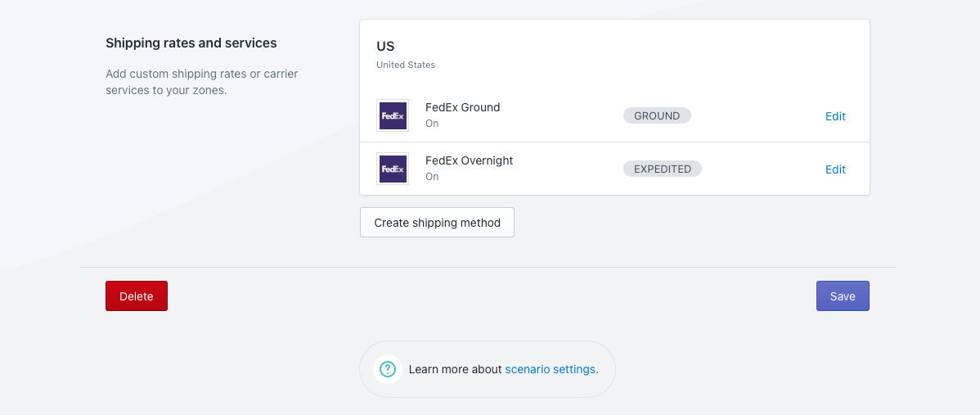Viewport: 980px width, 415px height.
Task: Click the FedEx logo beside FedEx Overnight
Action: pyautogui.click(x=393, y=169)
